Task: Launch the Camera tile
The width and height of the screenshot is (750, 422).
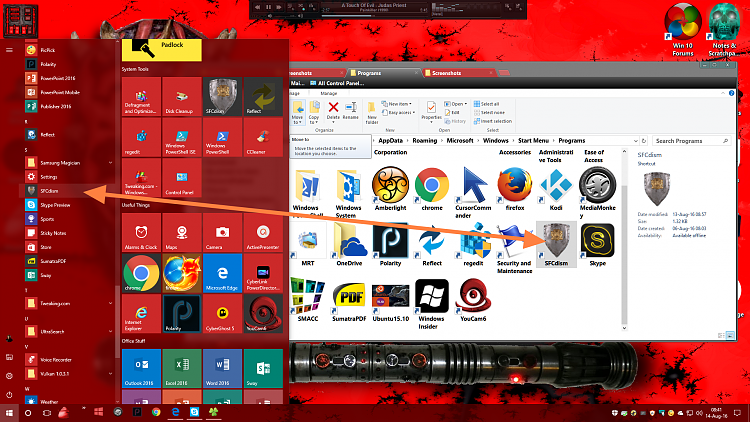Action: point(222,233)
